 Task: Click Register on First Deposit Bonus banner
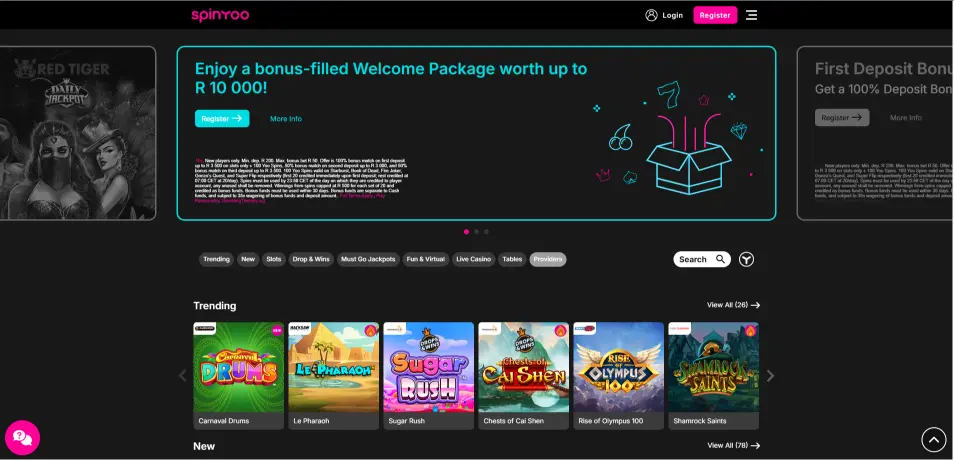(x=842, y=117)
